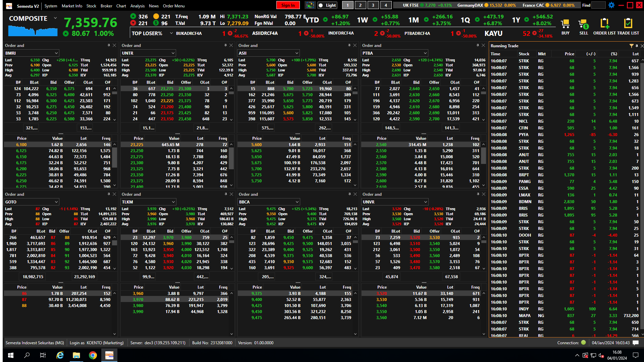Image resolution: width=644 pixels, height=362 pixels.
Task: Click the SELL cart icon
Action: click(x=584, y=24)
